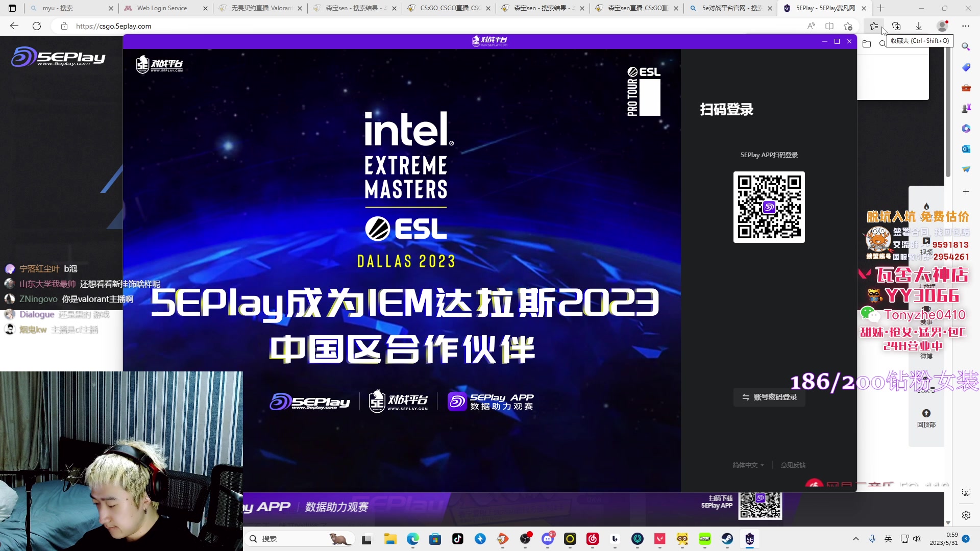Open Edge sidebar tools briefcase icon
980x551 pixels.
pyautogui.click(x=966, y=88)
